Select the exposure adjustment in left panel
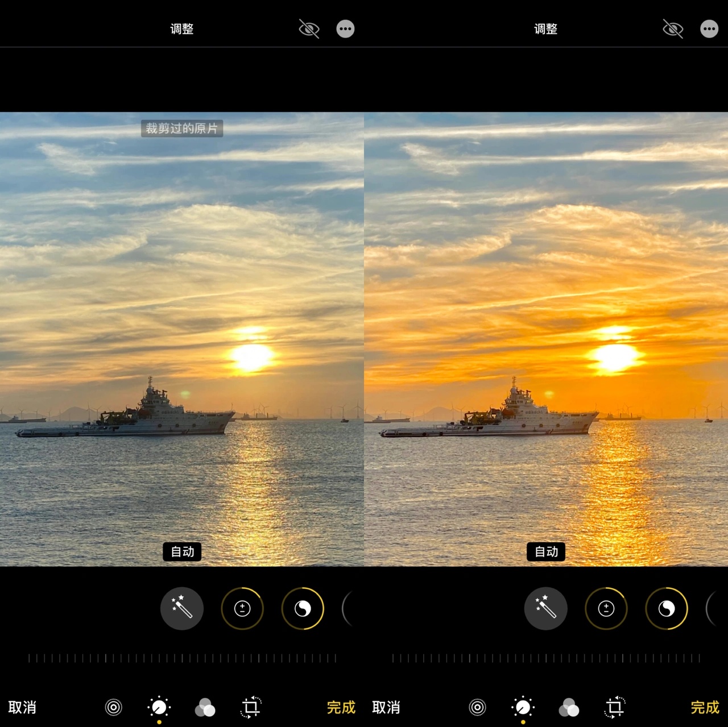The height and width of the screenshot is (727, 728). point(242,609)
